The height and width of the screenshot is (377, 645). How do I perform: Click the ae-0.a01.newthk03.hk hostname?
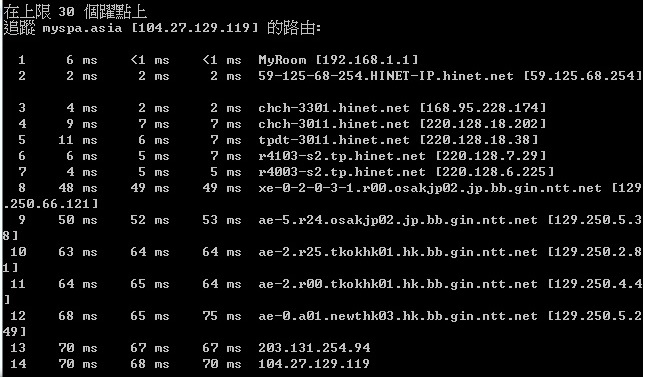click(398, 316)
